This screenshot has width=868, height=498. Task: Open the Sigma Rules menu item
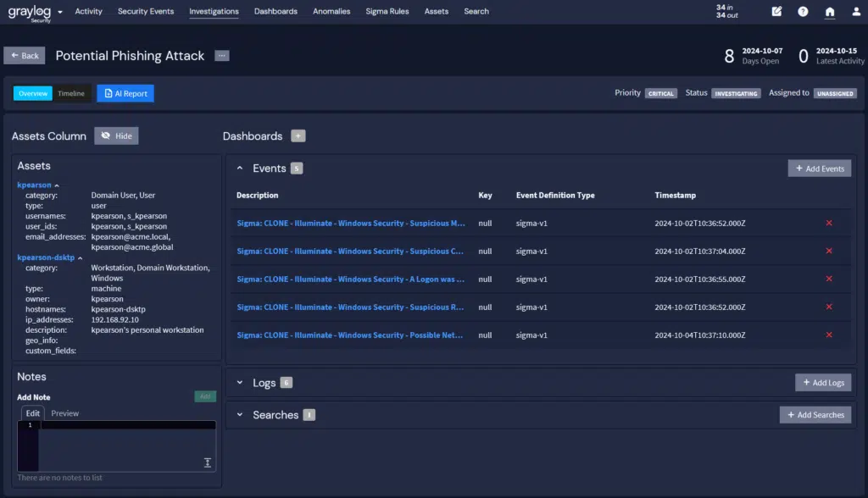point(387,12)
